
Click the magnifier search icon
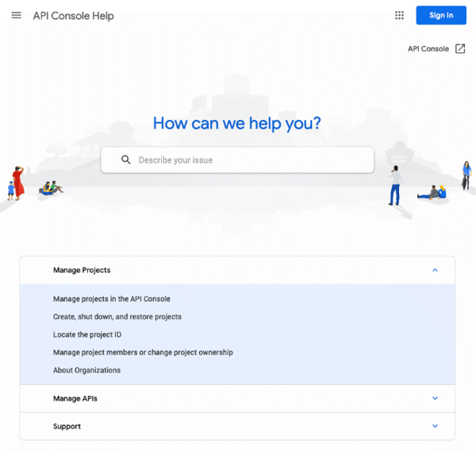[x=126, y=159]
